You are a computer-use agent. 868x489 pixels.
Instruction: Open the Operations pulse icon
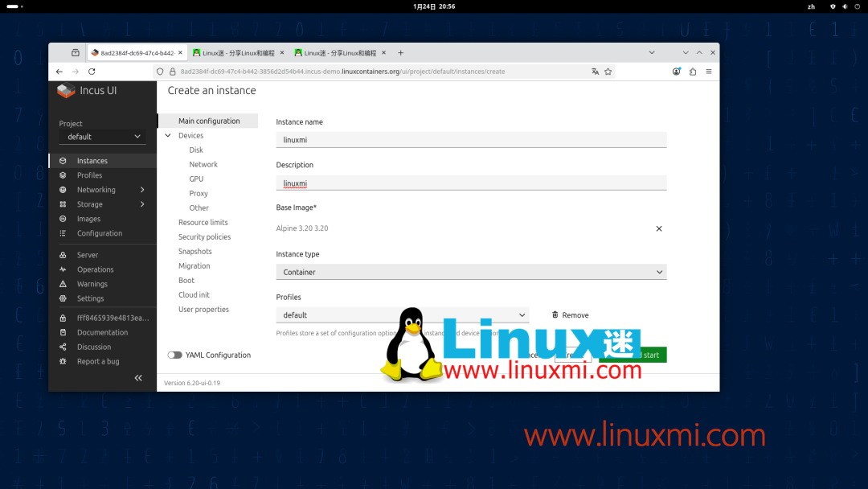[x=63, y=269]
